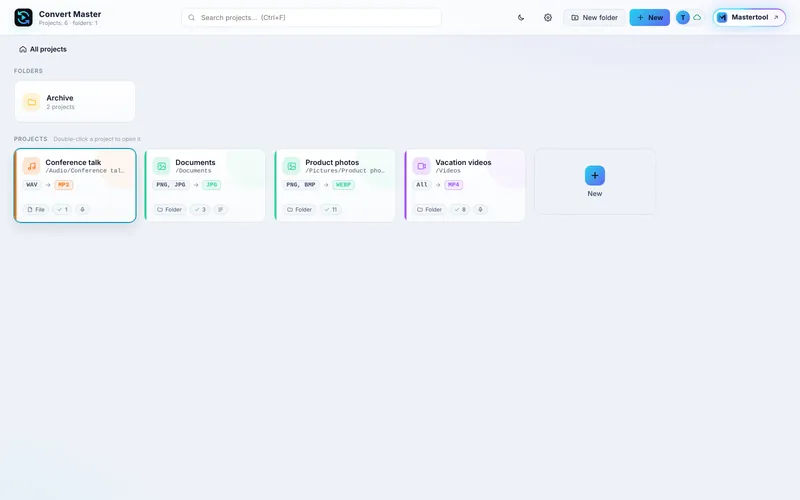800x500 pixels.
Task: Click the PNG, BMP input tag
Action: (x=301, y=185)
